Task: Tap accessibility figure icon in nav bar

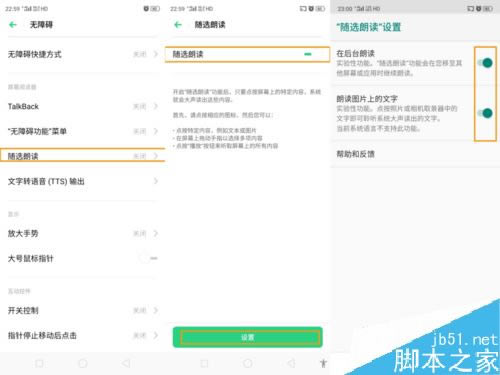Action: pos(323,363)
